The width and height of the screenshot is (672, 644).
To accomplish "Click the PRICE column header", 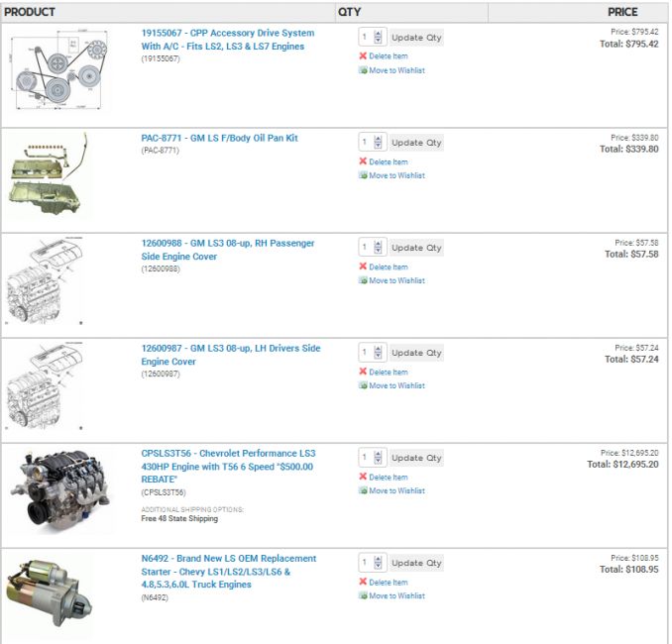I will pos(622,12).
